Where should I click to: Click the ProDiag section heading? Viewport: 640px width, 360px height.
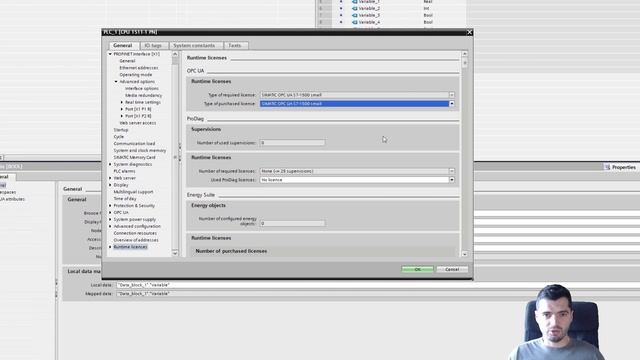[x=195, y=119]
